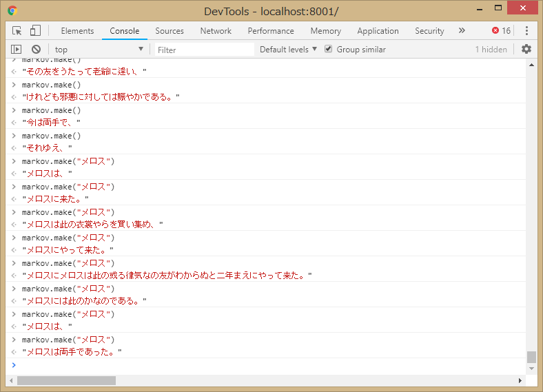Click the Chrome icon in title bar
Screen dimensions: 543x392
coord(12,11)
